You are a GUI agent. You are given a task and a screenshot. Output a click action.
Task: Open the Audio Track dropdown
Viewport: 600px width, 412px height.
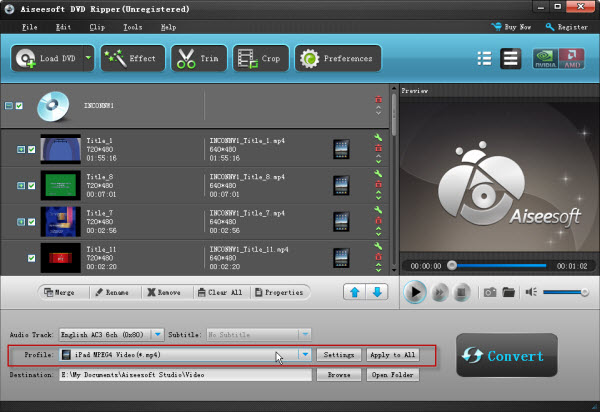(x=157, y=335)
